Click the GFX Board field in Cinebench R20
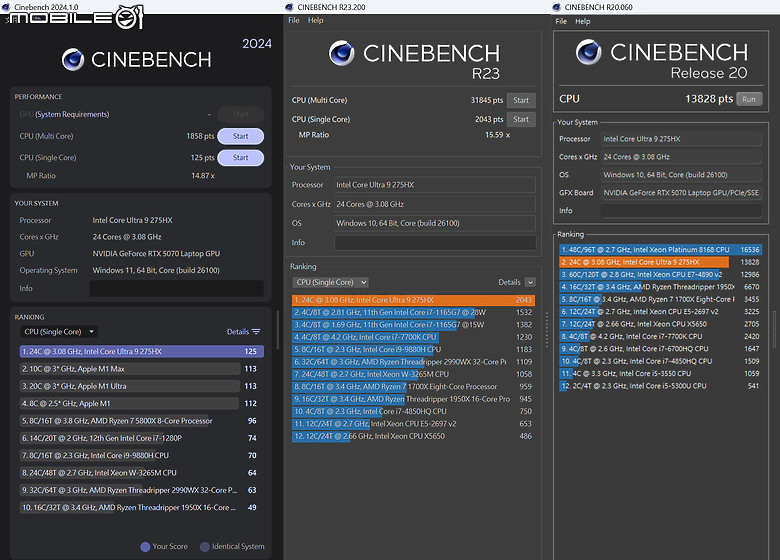Screen dimensions: 780x560 [681, 193]
